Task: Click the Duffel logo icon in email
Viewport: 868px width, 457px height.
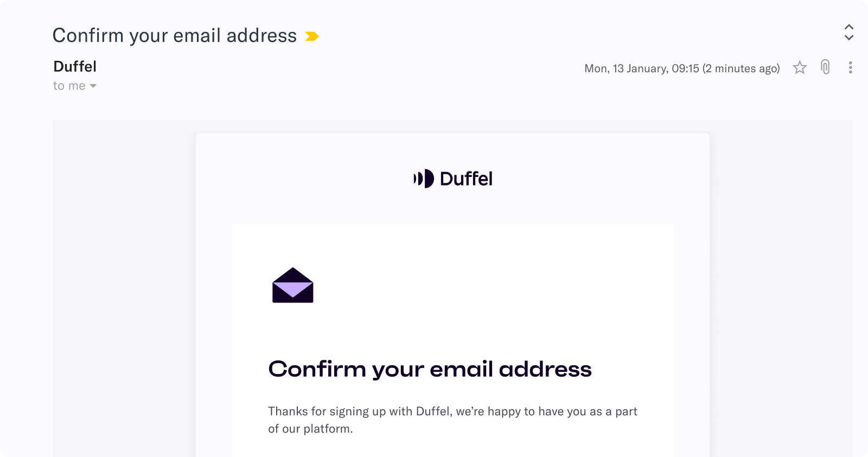Action: point(424,179)
